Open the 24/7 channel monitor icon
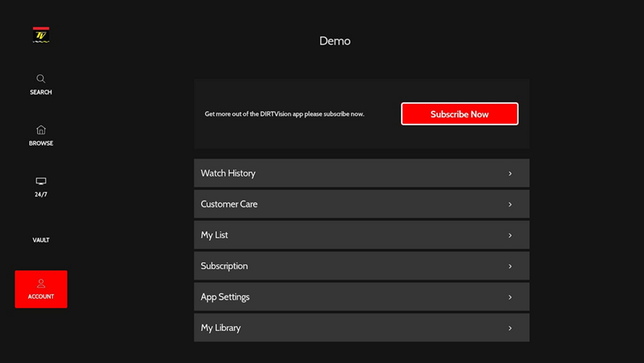The image size is (644, 363). click(41, 181)
